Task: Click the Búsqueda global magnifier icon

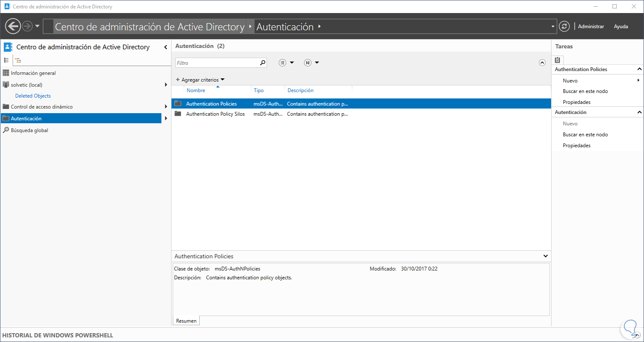Action: [x=6, y=130]
